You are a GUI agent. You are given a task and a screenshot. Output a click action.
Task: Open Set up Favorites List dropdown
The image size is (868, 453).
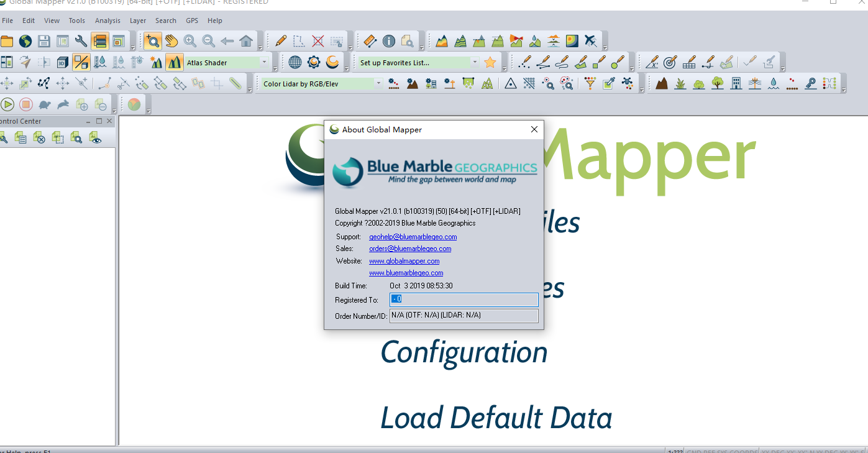tap(475, 62)
